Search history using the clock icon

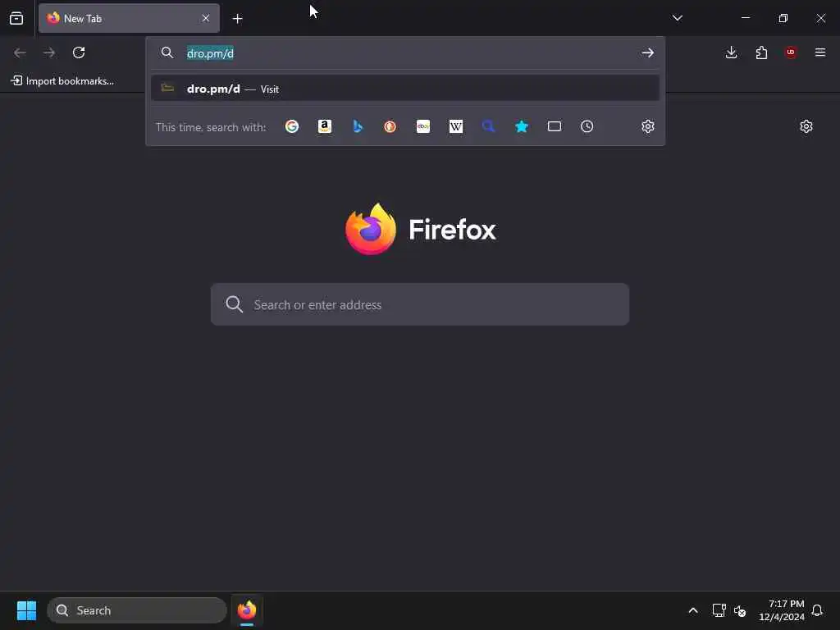point(587,126)
